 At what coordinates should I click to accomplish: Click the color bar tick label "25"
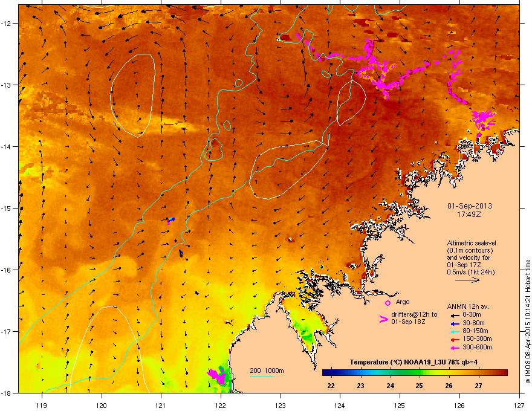[420, 386]
